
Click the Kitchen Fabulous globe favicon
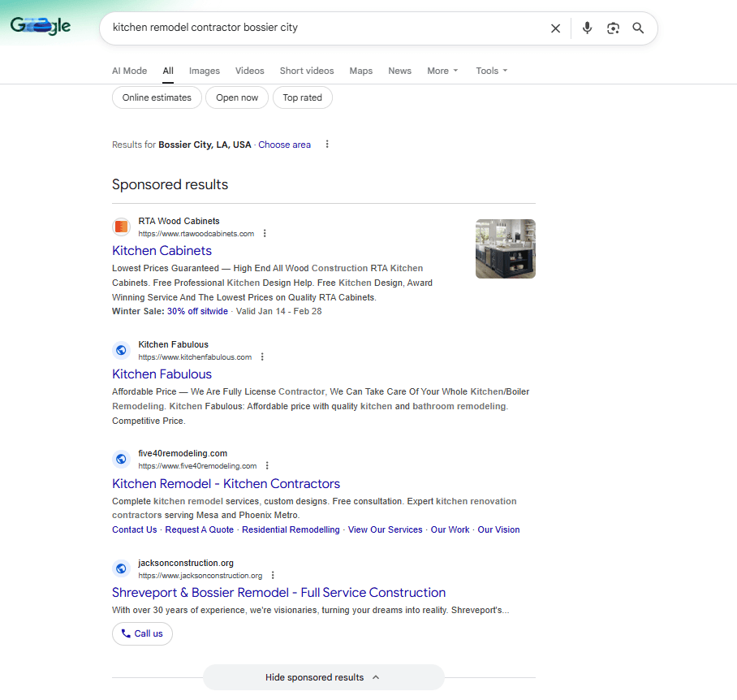(121, 350)
